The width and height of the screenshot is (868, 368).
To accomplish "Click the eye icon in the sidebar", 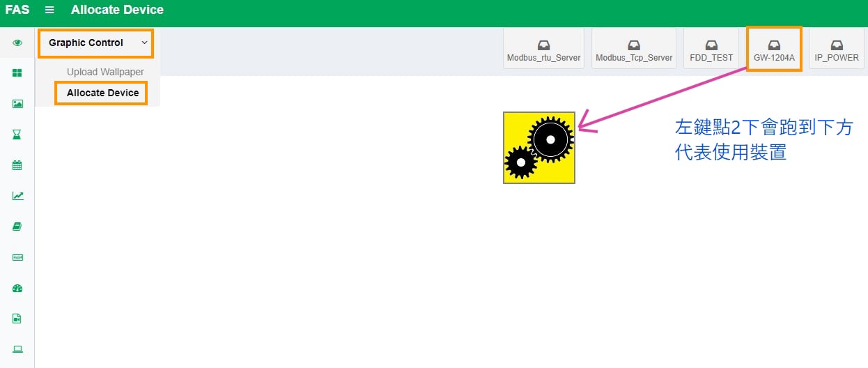I will 17,43.
